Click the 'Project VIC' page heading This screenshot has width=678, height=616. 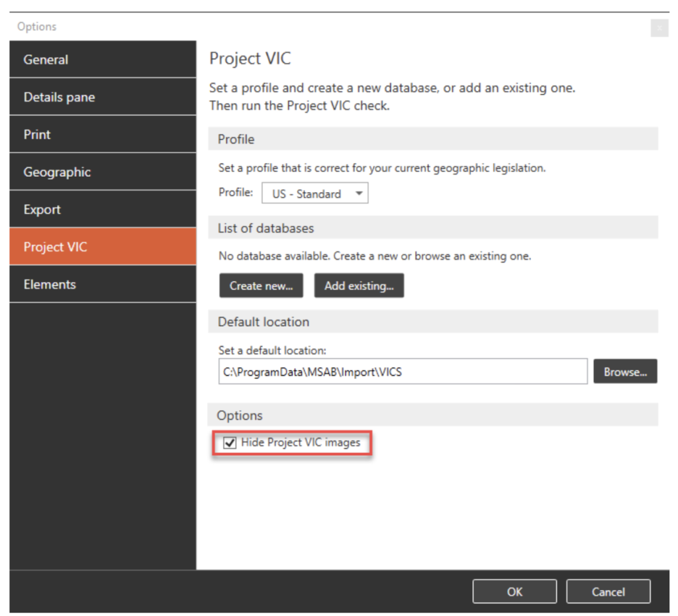point(250,58)
